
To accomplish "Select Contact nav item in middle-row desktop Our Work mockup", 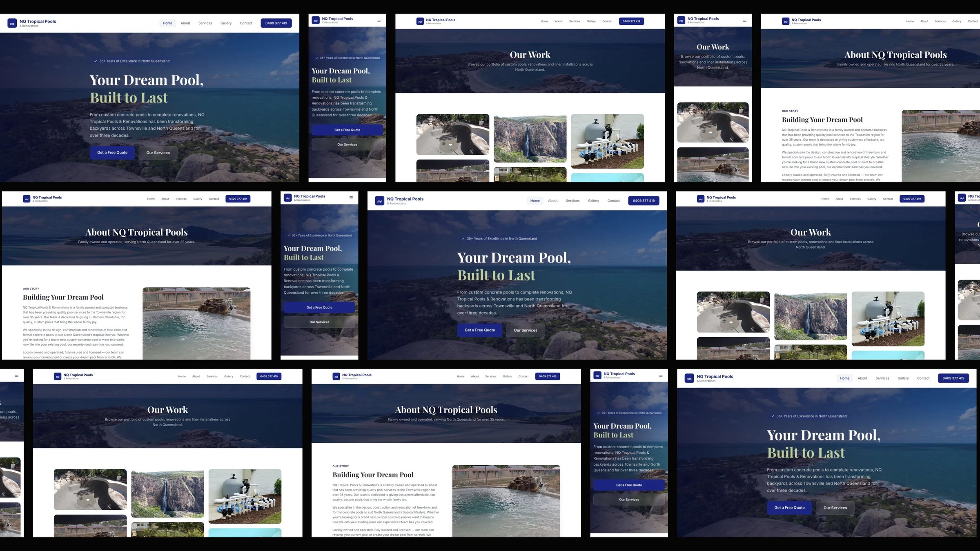I will [888, 199].
